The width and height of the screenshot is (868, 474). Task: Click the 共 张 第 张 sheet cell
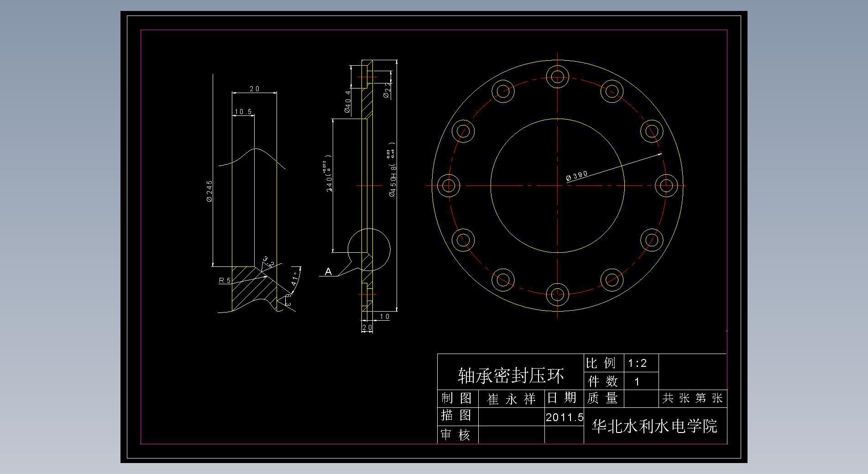tap(693, 398)
